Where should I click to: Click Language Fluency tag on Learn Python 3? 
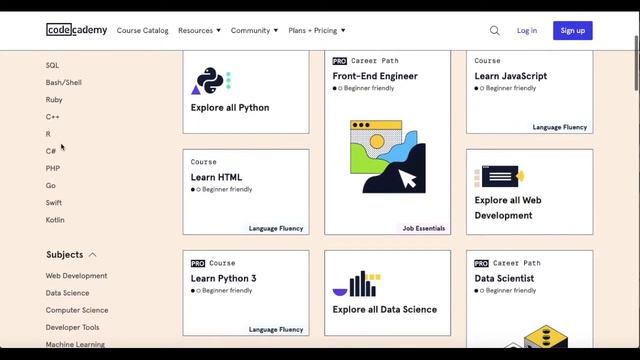[276, 330]
